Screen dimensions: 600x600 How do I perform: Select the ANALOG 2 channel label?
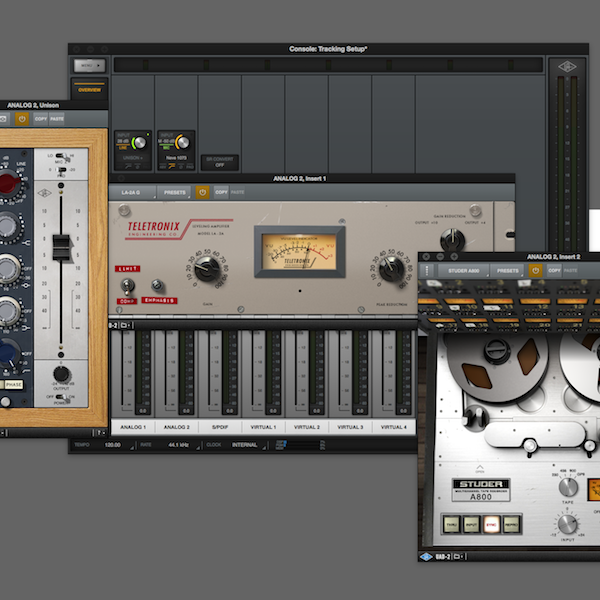(176, 427)
